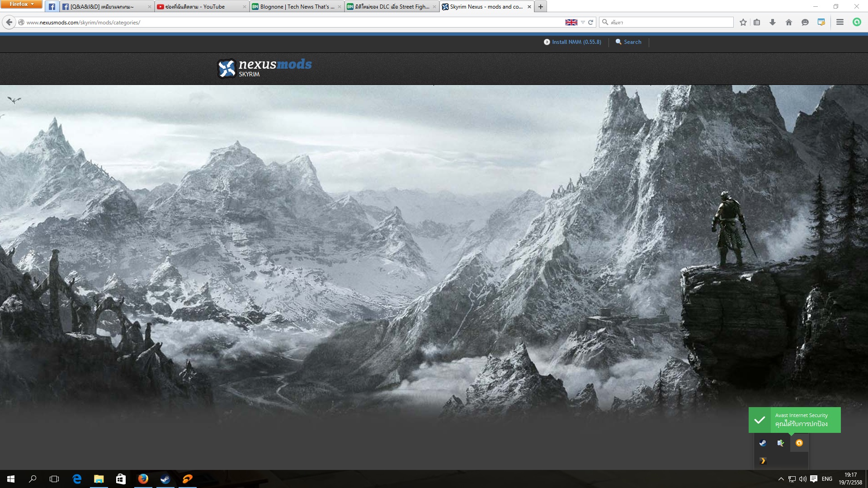Click the UK flag language icon
868x488 pixels.
571,22
